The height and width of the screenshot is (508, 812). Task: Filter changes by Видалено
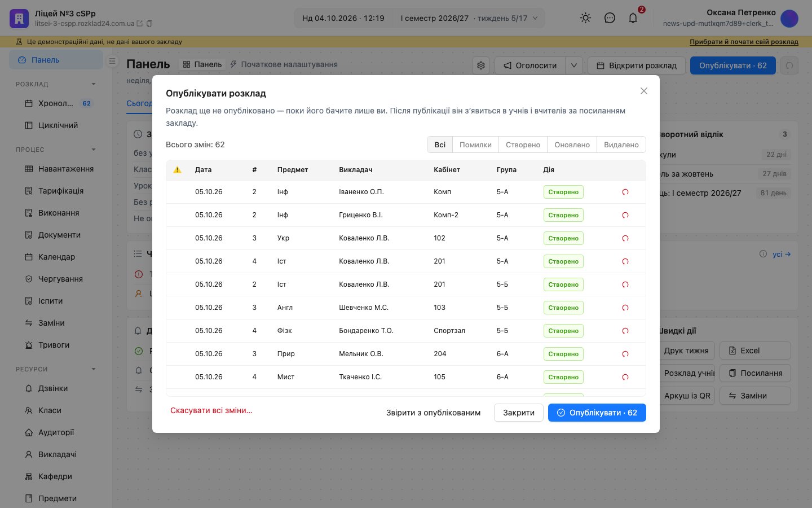[x=621, y=144]
